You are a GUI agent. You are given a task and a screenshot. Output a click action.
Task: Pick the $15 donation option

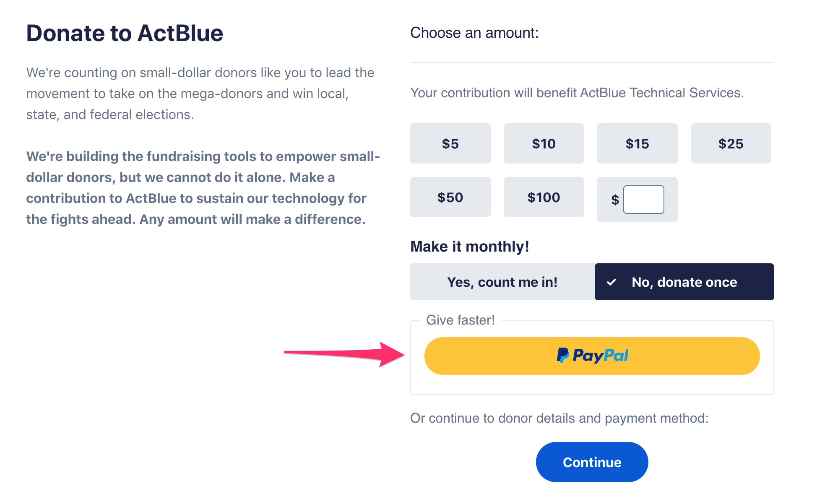coord(637,143)
